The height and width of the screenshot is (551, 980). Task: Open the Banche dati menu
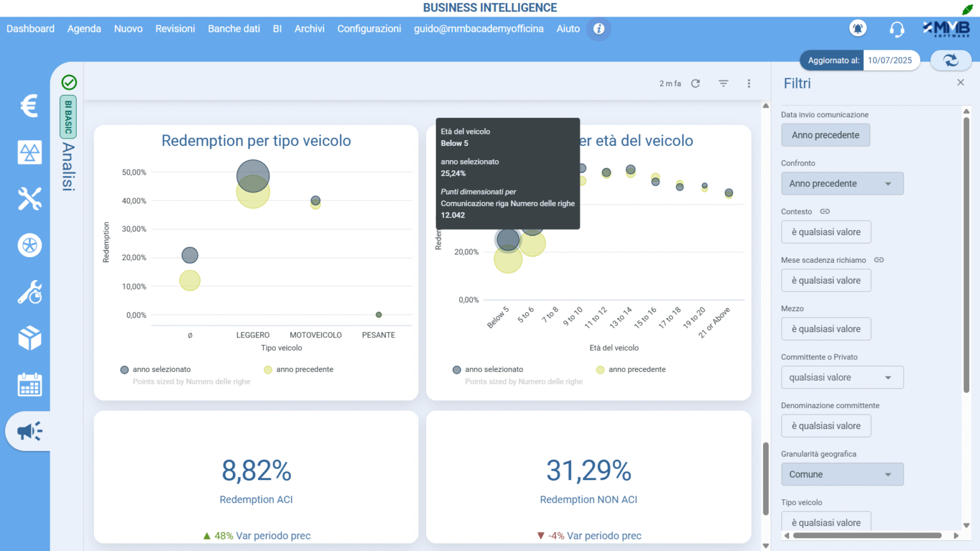point(234,29)
